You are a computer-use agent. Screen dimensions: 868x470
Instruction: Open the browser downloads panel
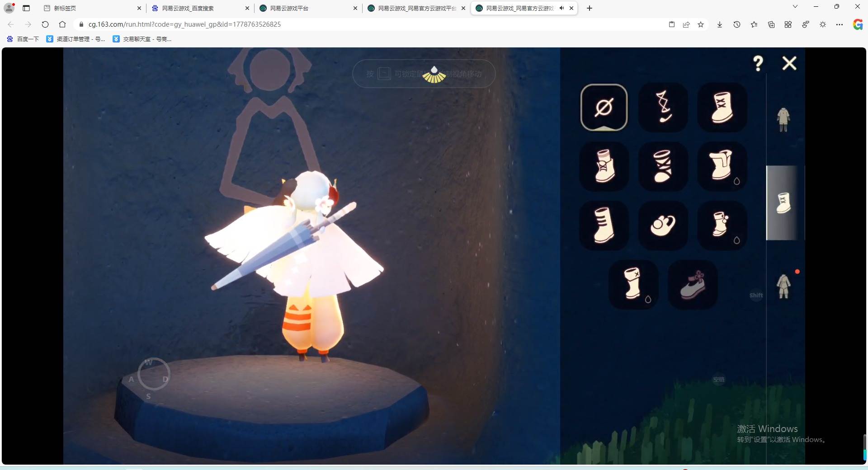720,24
